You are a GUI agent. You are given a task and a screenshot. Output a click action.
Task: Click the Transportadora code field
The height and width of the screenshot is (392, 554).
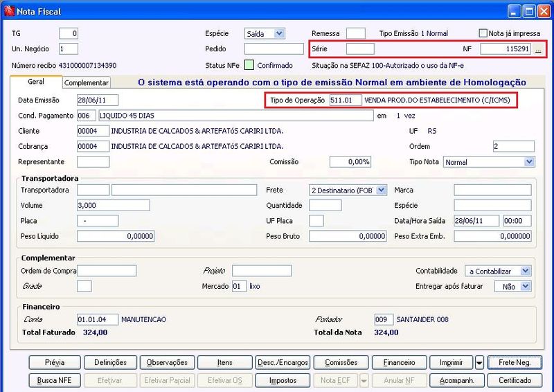pos(93,190)
